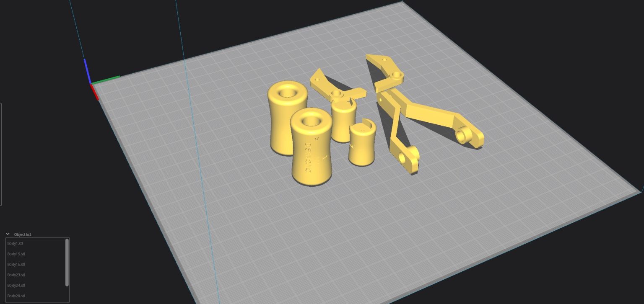This screenshot has height=304, width=644.
Task: Click the blue Z axis line
Action: (87, 70)
